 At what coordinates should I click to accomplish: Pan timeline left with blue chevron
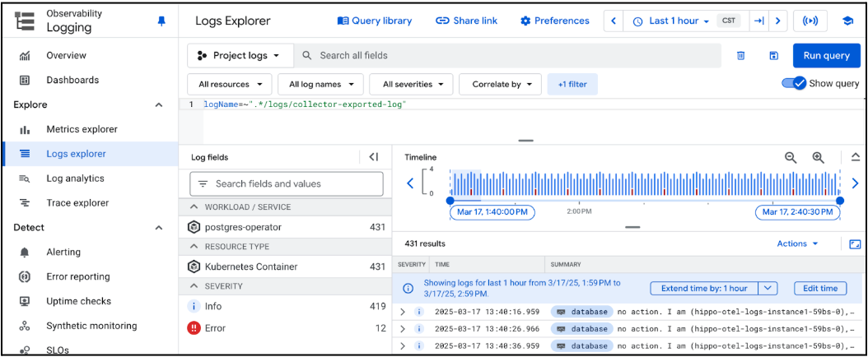[410, 183]
